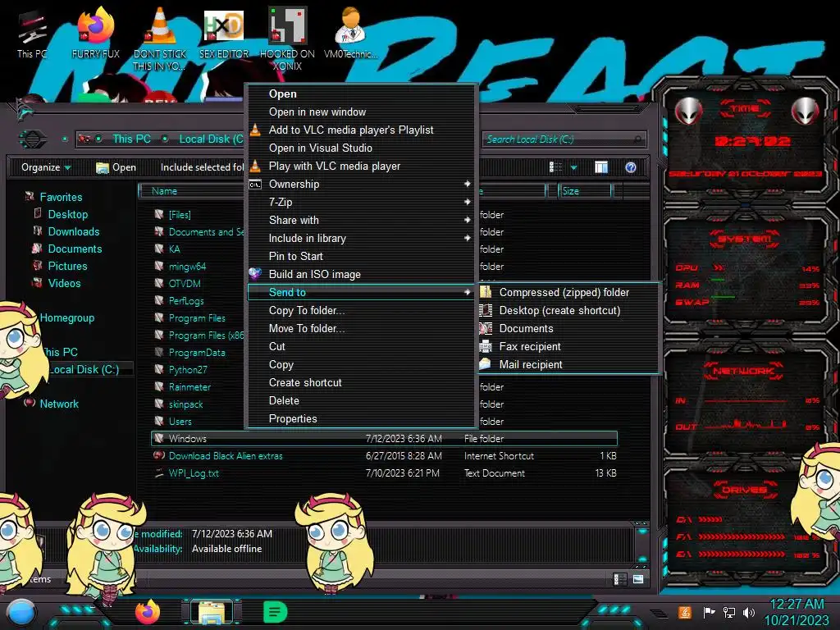Click the Start orb on the taskbar

pyautogui.click(x=21, y=612)
